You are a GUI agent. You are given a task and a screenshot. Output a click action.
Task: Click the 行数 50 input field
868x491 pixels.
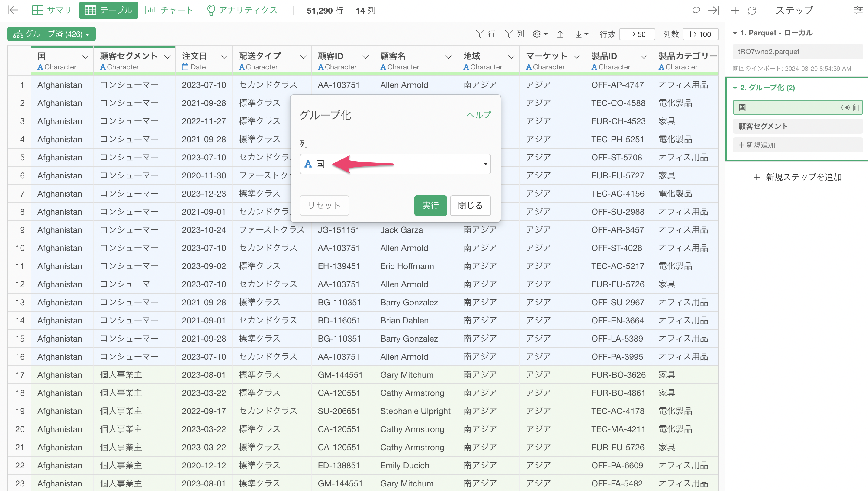[637, 34]
